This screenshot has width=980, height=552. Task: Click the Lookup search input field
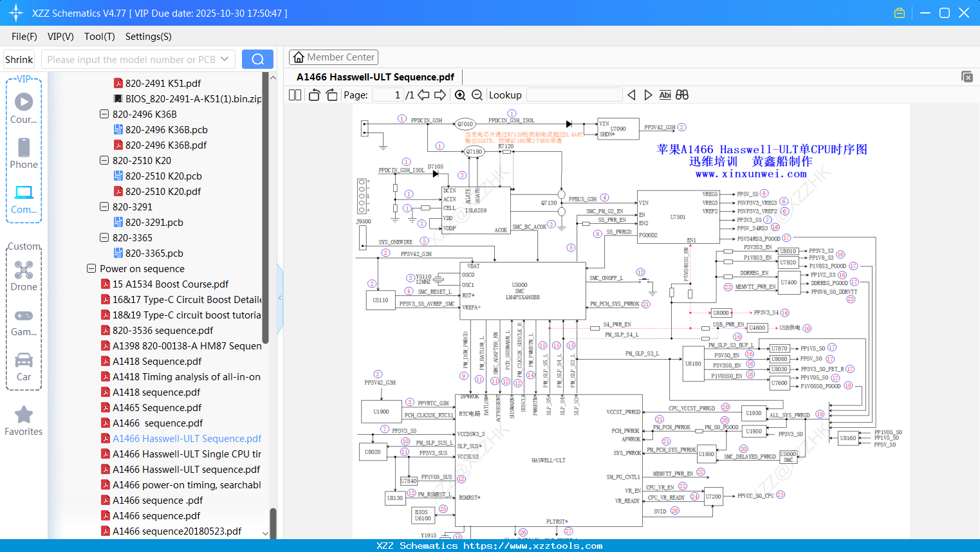pos(574,95)
